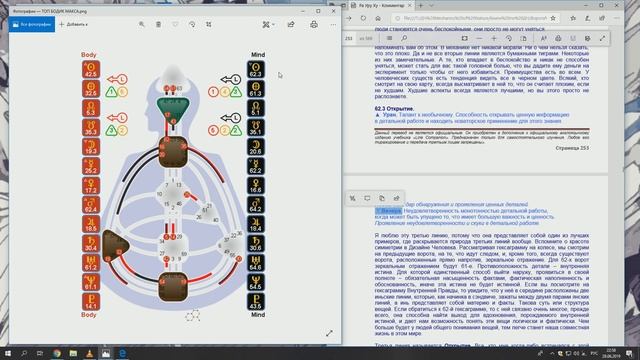
Task: Open Edge 'Settings and more' menu
Action: (617, 18)
